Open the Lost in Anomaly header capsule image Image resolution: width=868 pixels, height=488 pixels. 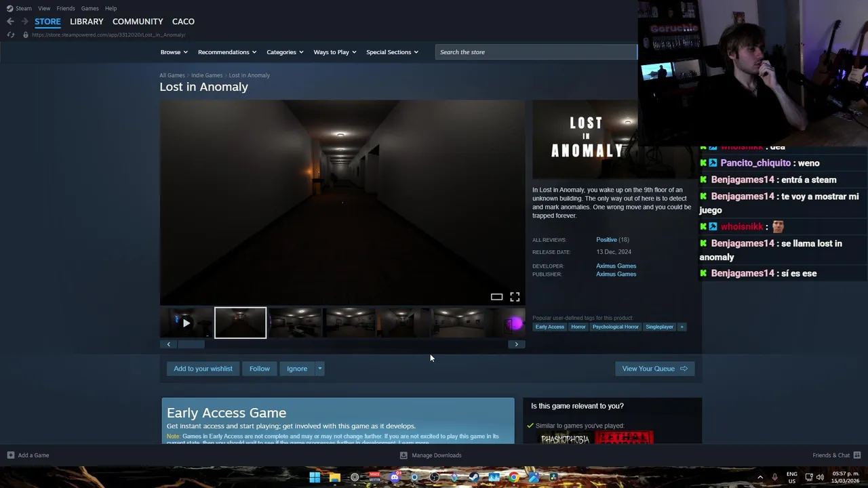pos(585,139)
